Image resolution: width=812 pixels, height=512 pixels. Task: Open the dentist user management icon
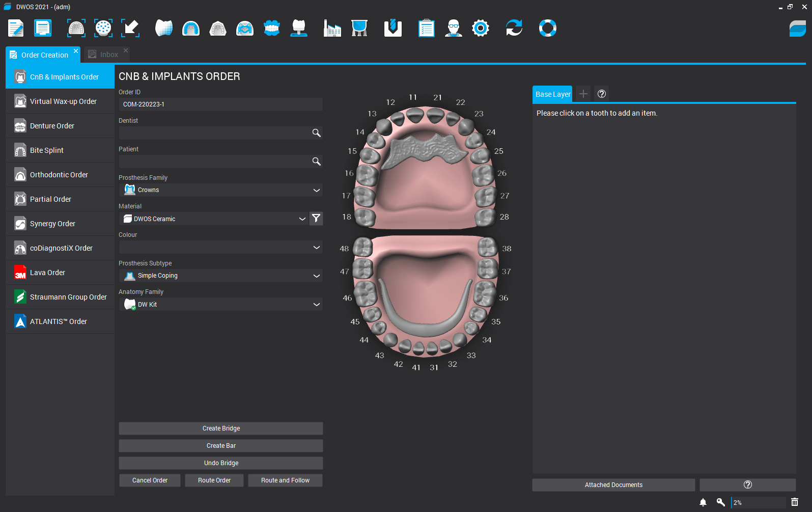pos(454,28)
